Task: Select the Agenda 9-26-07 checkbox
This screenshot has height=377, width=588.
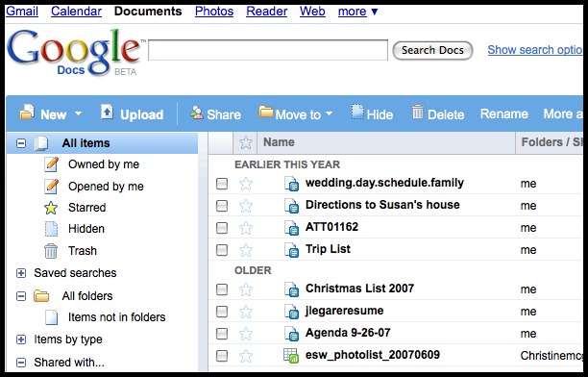Action: pos(222,334)
